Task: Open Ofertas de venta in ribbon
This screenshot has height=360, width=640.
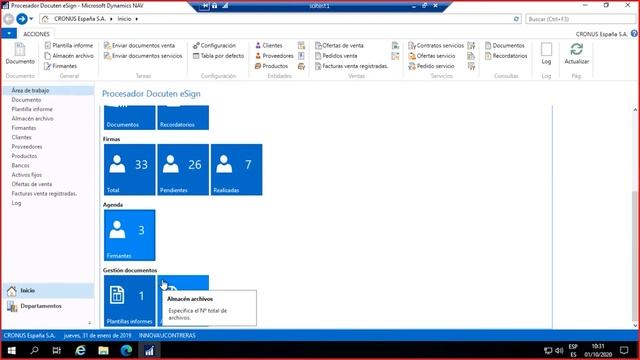Action: coord(339,45)
